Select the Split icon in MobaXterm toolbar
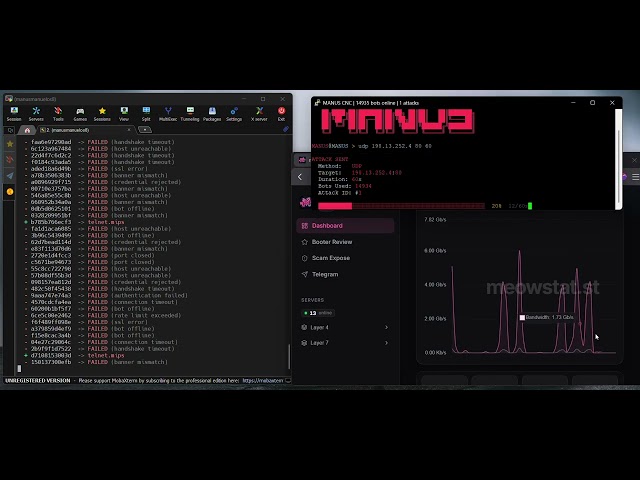Screen dimensions: 640x480 pyautogui.click(x=146, y=113)
